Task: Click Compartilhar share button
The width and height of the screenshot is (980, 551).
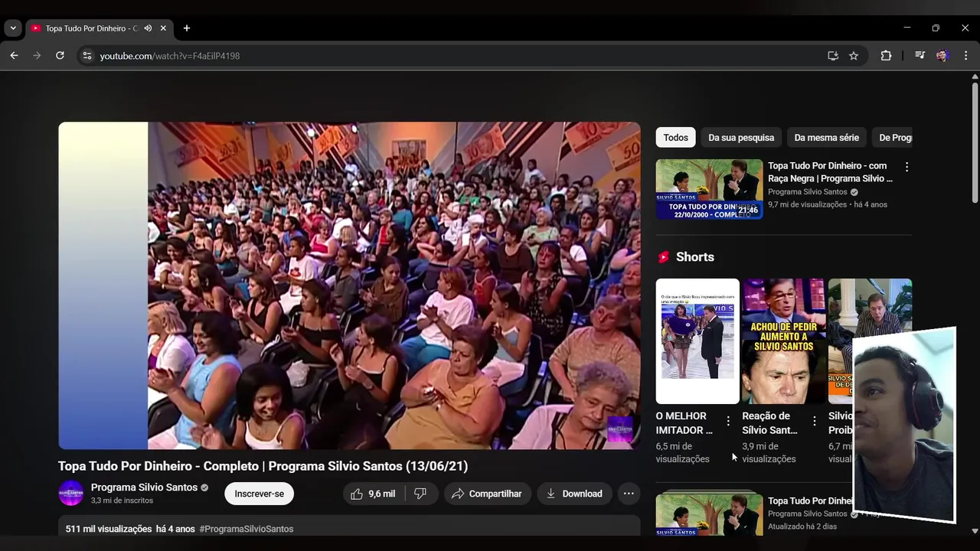Action: point(487,494)
